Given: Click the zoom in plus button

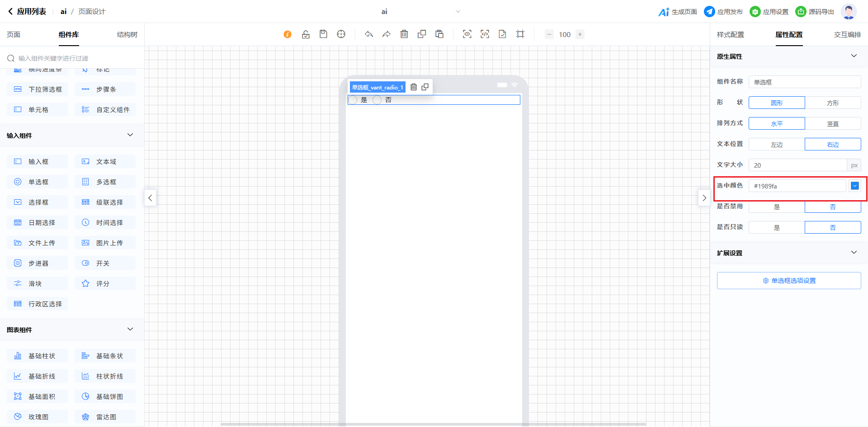Looking at the screenshot, I should 580,34.
